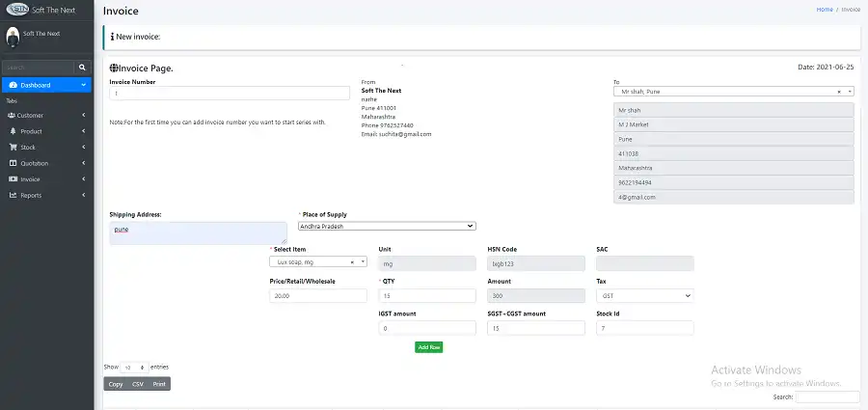The height and width of the screenshot is (410, 868).
Task: Click the sidebar search magnifier icon
Action: pyautogui.click(x=82, y=68)
